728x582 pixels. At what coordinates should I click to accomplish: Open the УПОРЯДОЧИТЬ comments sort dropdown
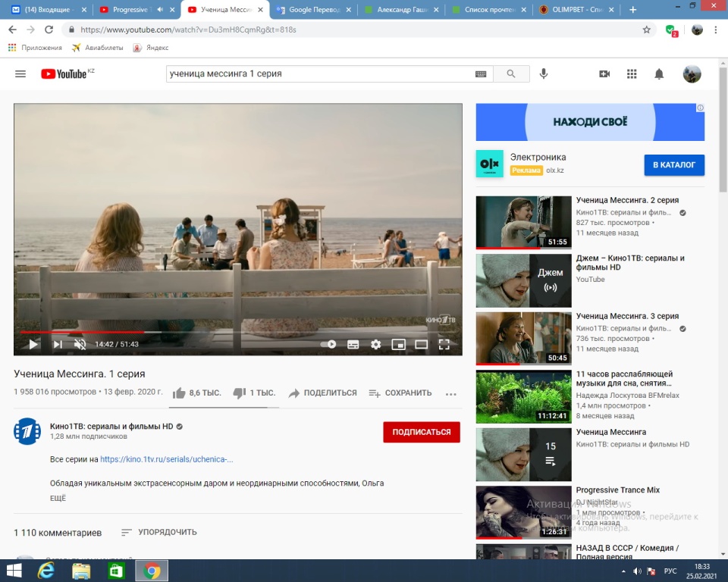158,532
